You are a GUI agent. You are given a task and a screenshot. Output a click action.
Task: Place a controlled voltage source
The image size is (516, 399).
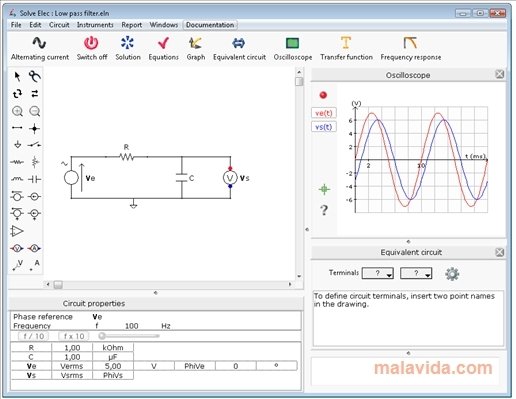17,213
